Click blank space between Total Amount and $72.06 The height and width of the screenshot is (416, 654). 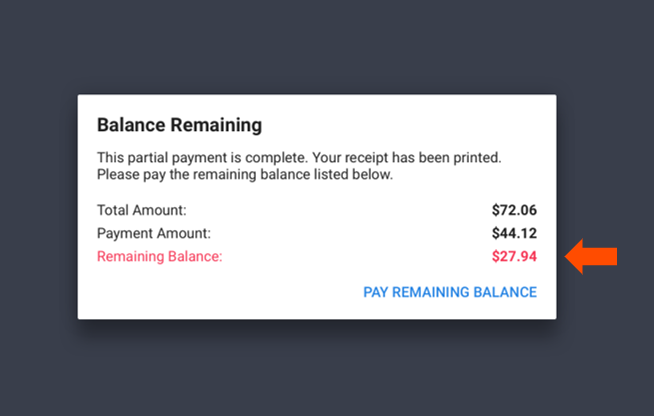click(x=340, y=210)
